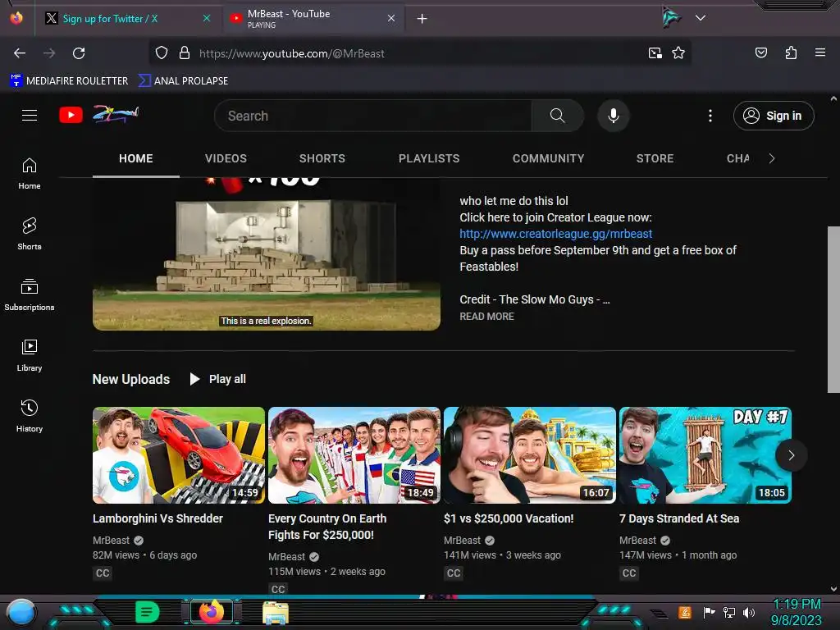Open Subscriptions in the sidebar
840x630 pixels.
click(x=30, y=294)
